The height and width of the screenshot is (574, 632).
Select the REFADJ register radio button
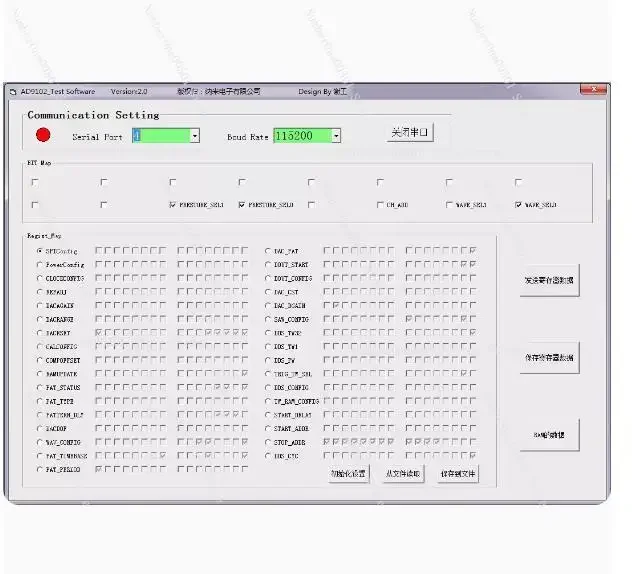(40, 292)
